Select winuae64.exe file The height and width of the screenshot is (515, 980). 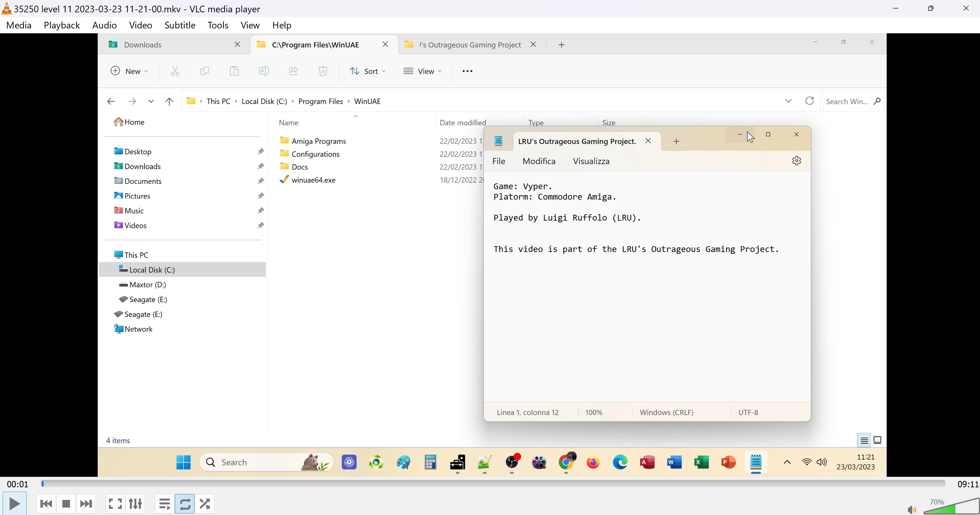(x=308, y=180)
